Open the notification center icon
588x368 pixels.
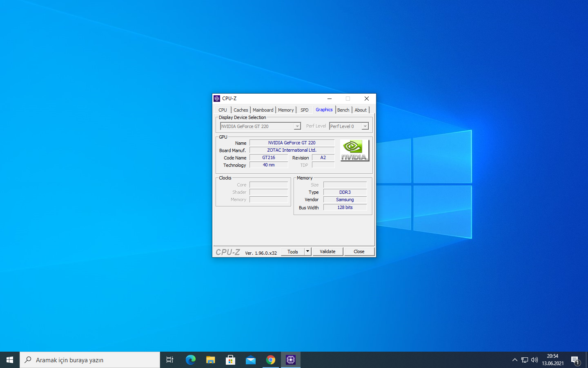[575, 360]
